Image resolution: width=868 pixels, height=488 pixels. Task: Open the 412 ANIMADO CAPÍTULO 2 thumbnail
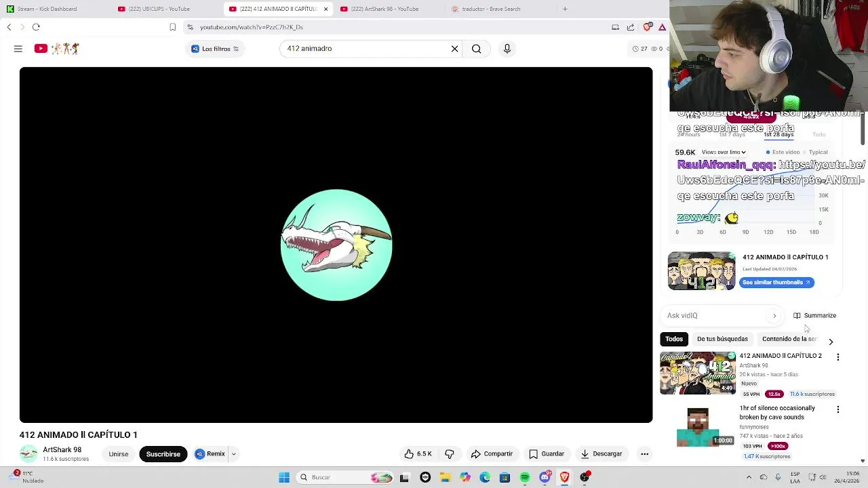698,373
